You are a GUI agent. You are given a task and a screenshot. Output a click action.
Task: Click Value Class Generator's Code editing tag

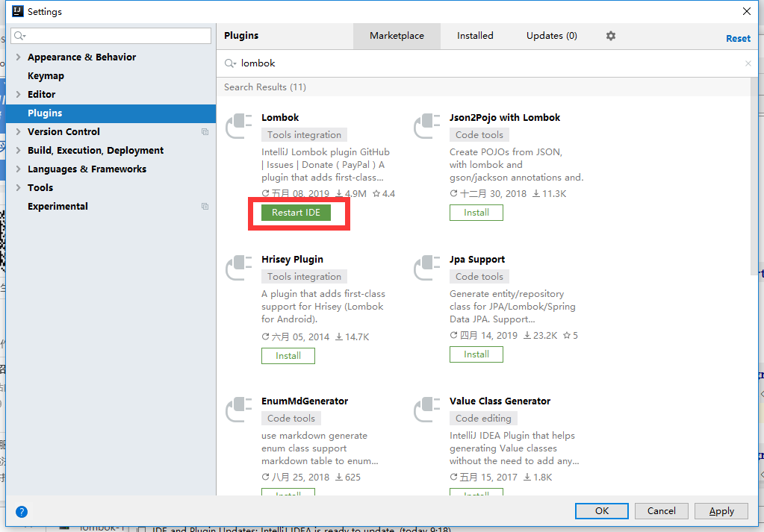[483, 418]
